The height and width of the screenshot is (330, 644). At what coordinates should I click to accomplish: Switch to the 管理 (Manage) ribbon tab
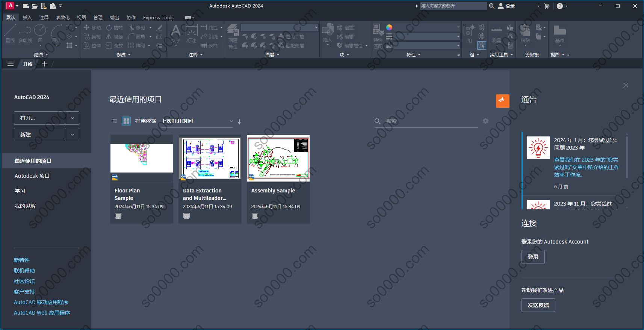[x=98, y=18]
